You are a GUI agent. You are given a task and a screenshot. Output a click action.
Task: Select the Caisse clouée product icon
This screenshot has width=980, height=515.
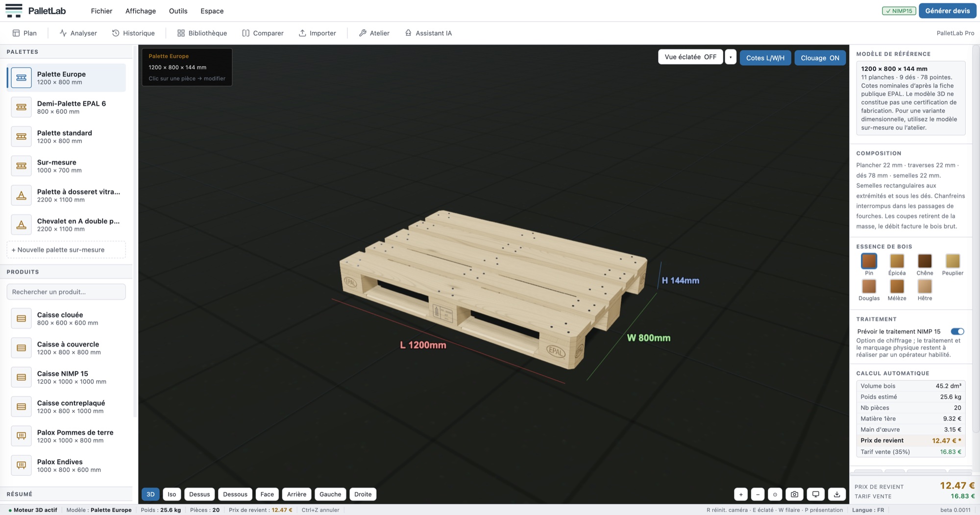coord(21,319)
